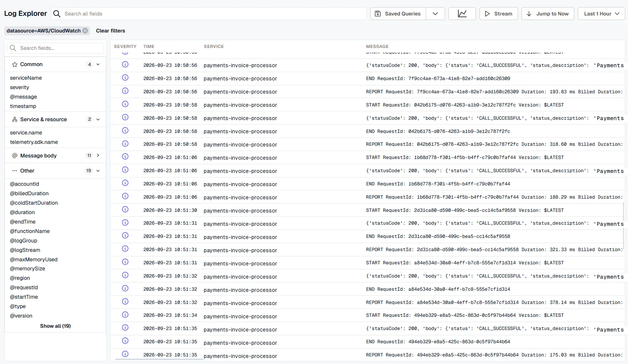Click severity icon on 1b68d778 START row

125,157
